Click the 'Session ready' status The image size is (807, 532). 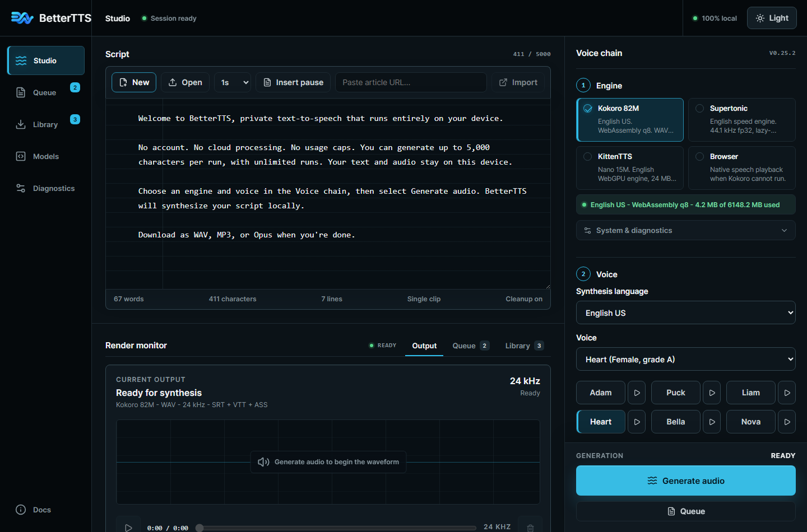click(169, 18)
